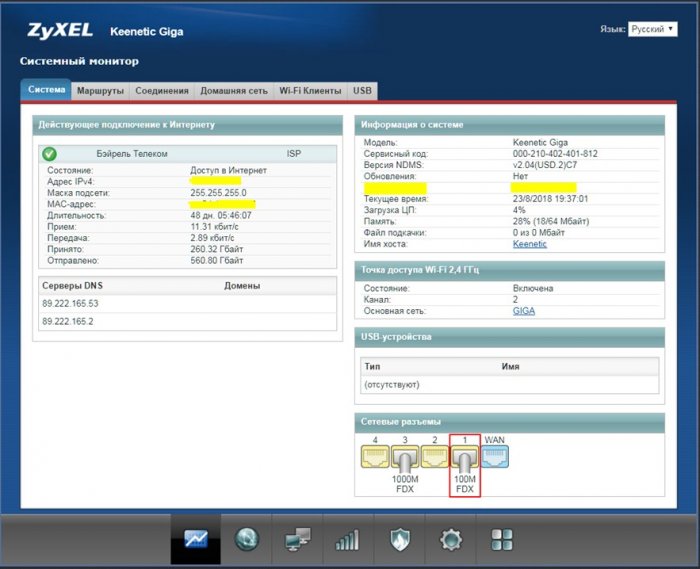Switch to the Соединения tab
This screenshot has width=700, height=569.
[162, 91]
